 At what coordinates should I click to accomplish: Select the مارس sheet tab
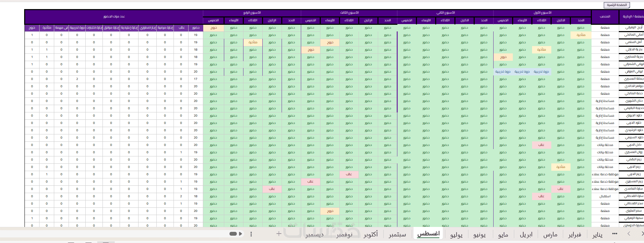[550, 234]
